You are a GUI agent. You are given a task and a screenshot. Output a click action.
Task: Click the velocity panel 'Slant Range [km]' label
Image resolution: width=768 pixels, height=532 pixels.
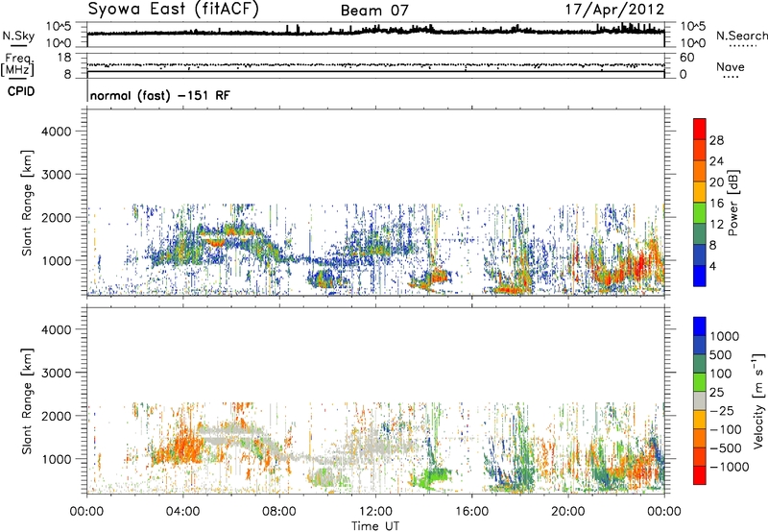pyautogui.click(x=27, y=401)
